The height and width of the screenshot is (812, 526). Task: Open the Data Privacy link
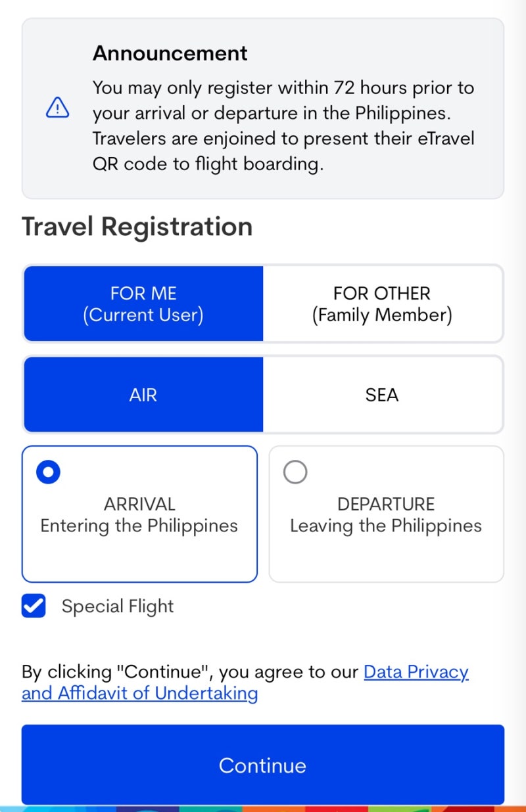coord(416,671)
